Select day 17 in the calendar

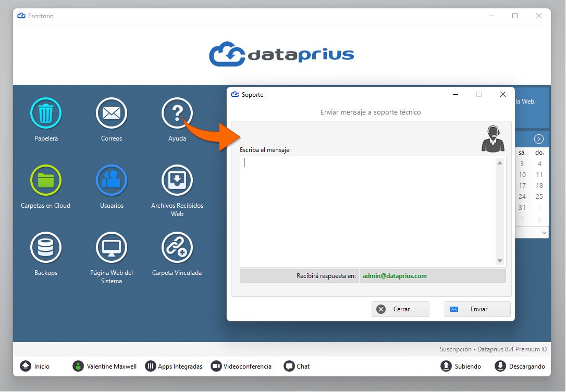coord(522,186)
